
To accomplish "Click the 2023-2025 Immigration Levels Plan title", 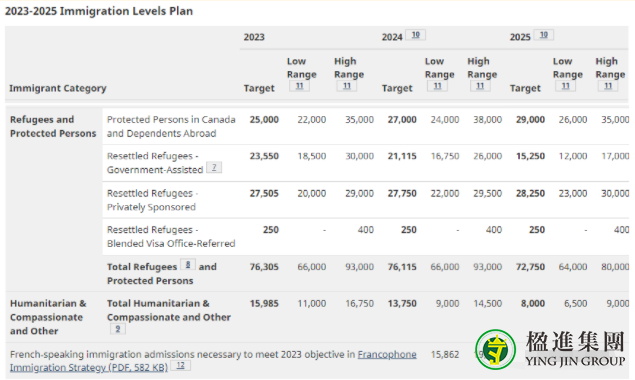I will pos(99,11).
